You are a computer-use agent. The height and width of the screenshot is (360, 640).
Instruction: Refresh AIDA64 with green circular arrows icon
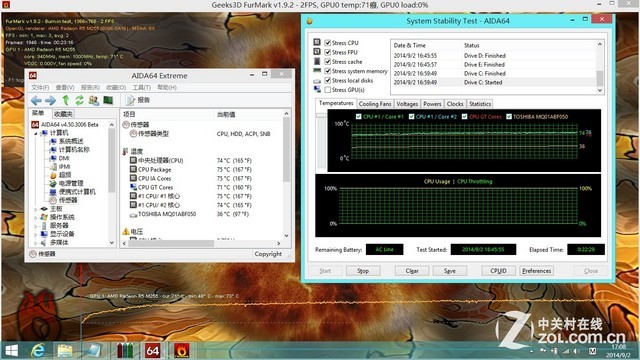[x=79, y=100]
